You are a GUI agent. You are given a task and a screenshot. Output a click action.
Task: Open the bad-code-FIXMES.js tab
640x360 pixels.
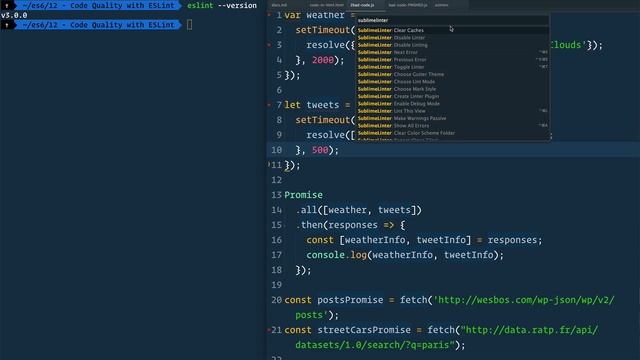408,5
